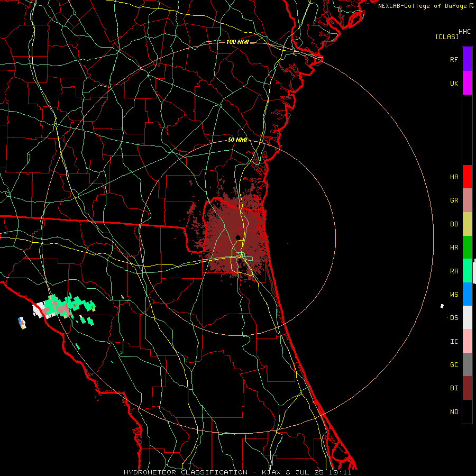The image size is (476, 476).
Task: Select the "GC" legend label
Action: point(454,365)
